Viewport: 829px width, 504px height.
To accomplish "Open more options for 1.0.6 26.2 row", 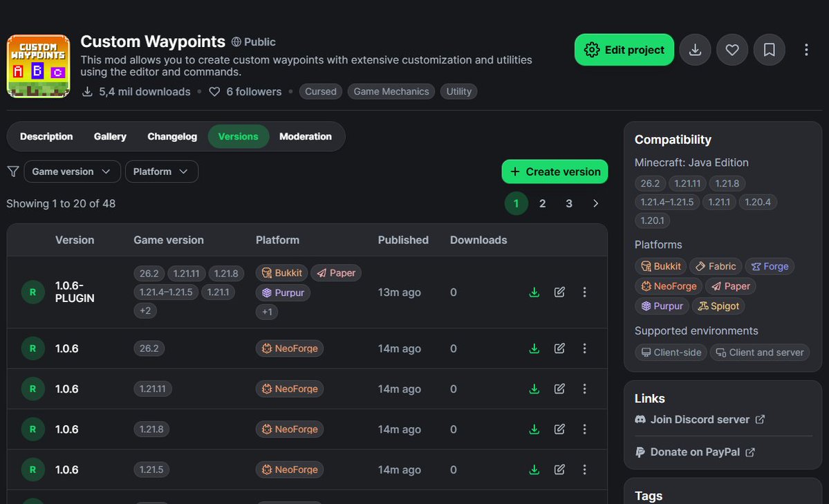I will coord(584,348).
